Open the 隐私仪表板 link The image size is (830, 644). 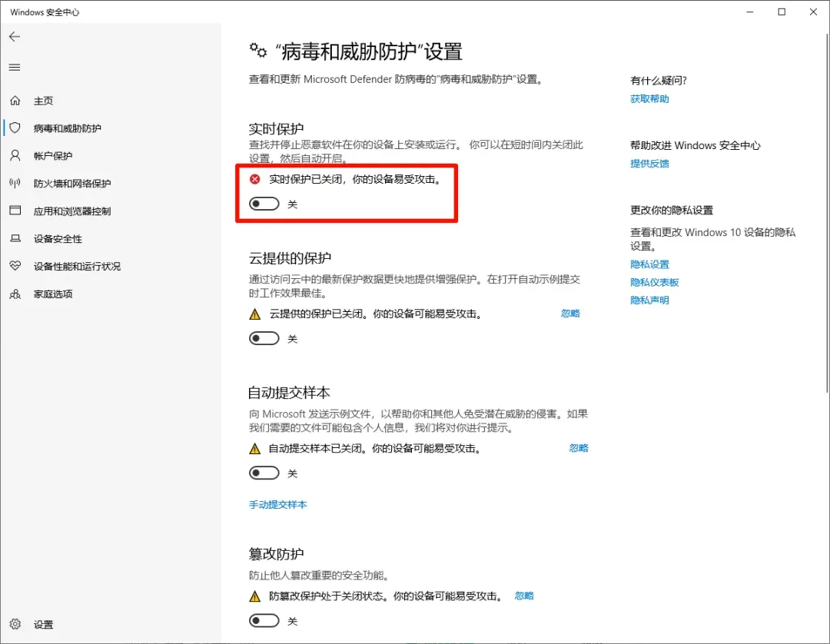(x=654, y=282)
